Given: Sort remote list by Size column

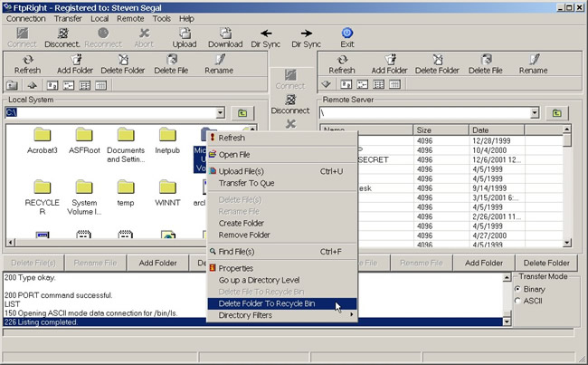Looking at the screenshot, I should [441, 130].
